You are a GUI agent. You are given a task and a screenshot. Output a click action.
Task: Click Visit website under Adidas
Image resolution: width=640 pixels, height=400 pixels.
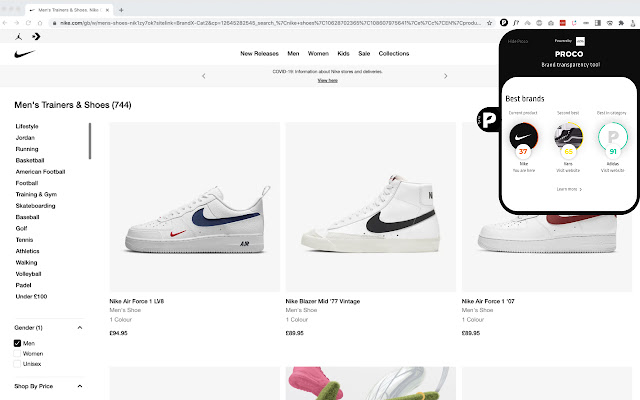pyautogui.click(x=612, y=170)
